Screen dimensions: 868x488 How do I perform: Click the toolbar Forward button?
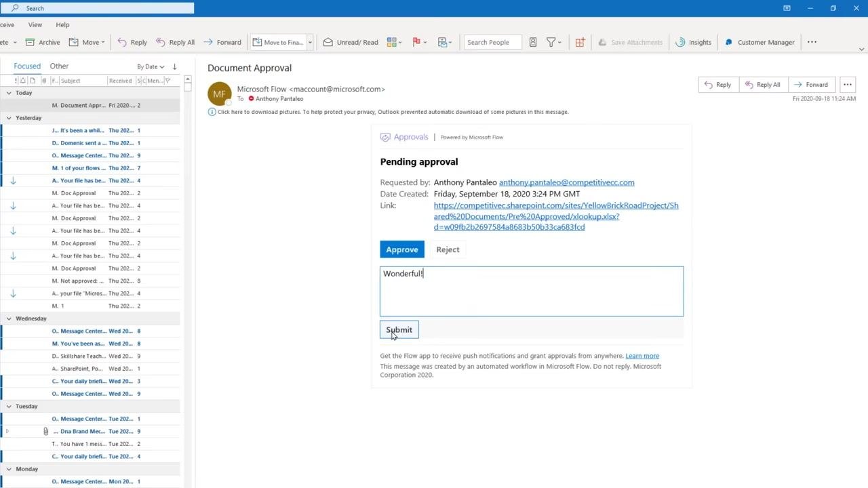point(222,42)
